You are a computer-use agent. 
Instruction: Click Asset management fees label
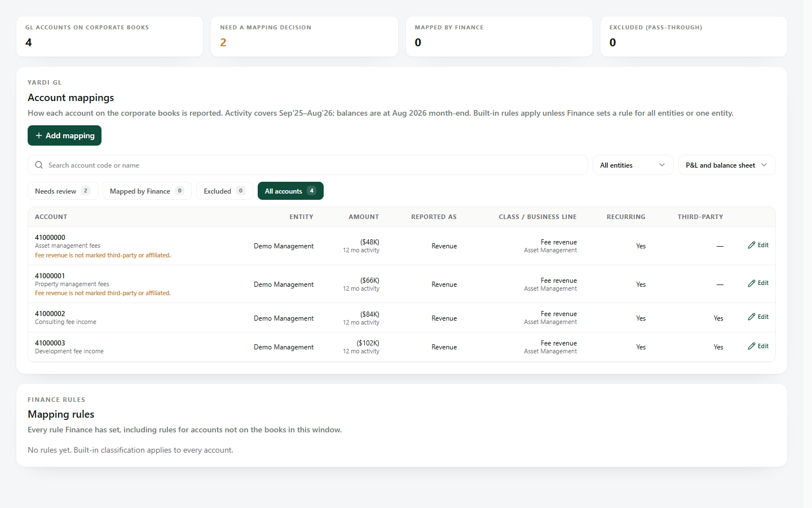[x=68, y=246]
